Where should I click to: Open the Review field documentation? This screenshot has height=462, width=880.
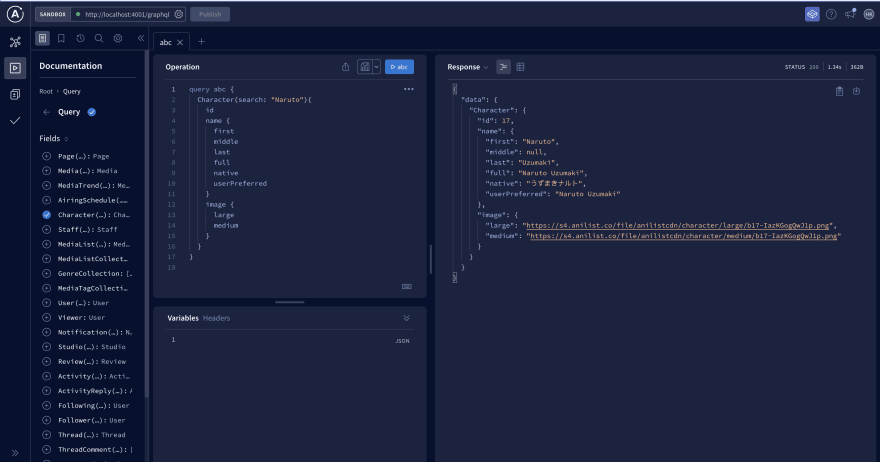[x=91, y=362]
